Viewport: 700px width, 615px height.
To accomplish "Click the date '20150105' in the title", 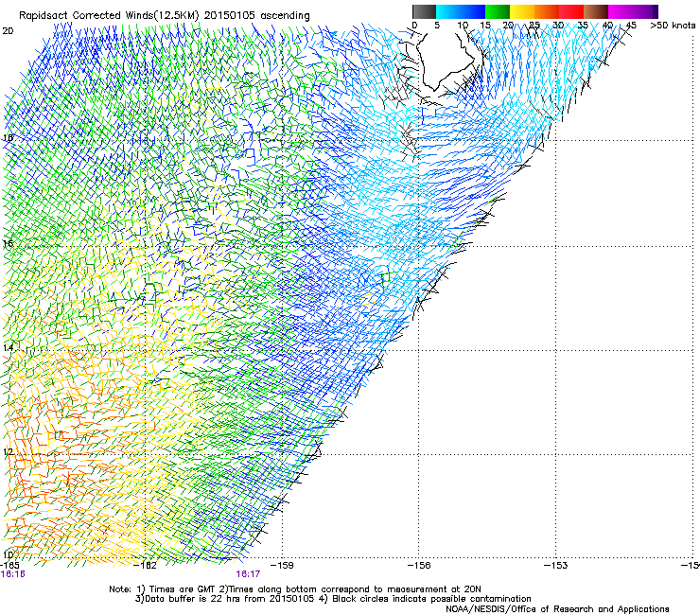I will coord(230,16).
